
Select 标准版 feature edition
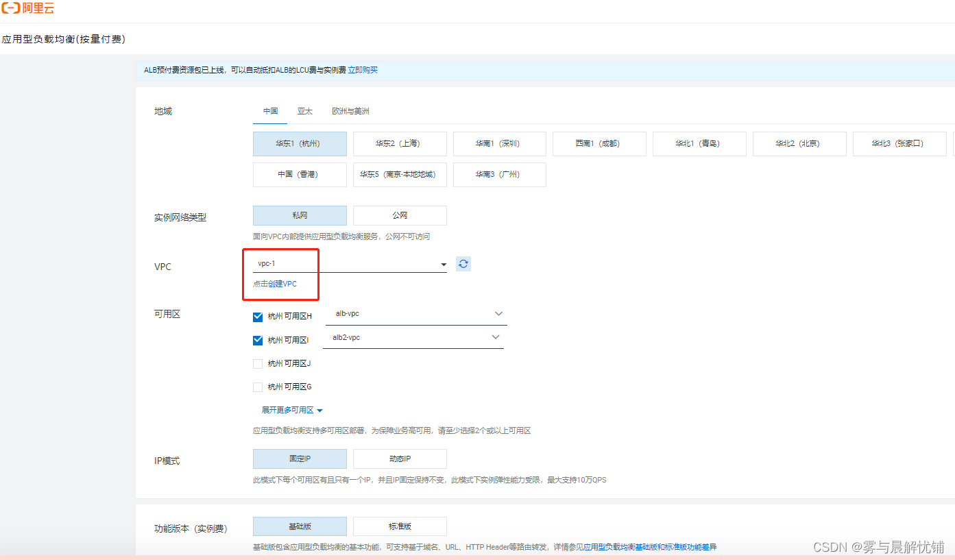400,526
